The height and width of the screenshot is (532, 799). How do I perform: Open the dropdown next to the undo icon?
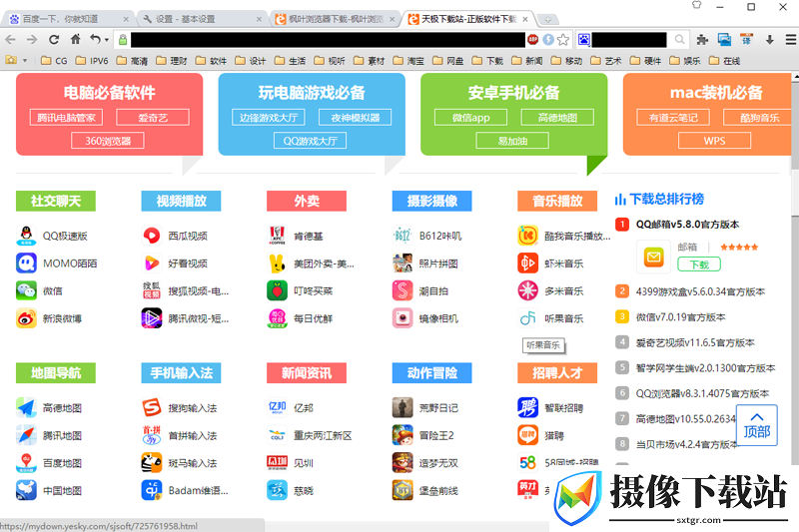point(107,40)
